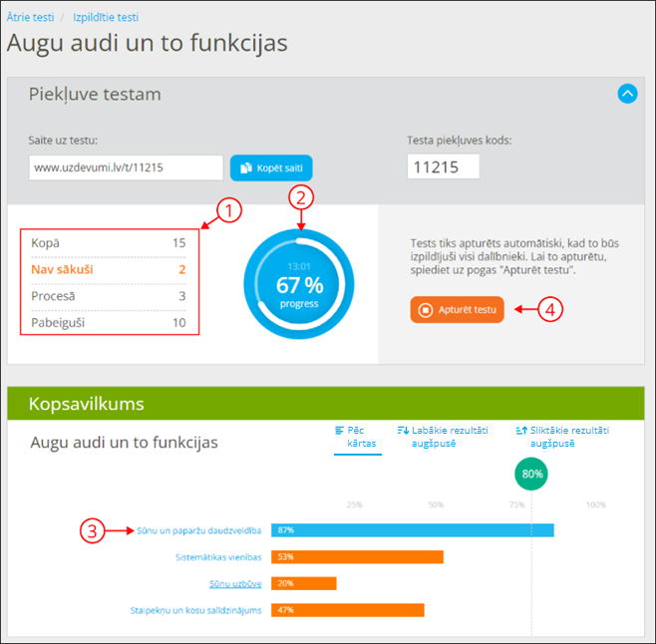Select Sliktākie rezultāti augšpusē sorting tab
The height and width of the screenshot is (644, 656).
[562, 437]
